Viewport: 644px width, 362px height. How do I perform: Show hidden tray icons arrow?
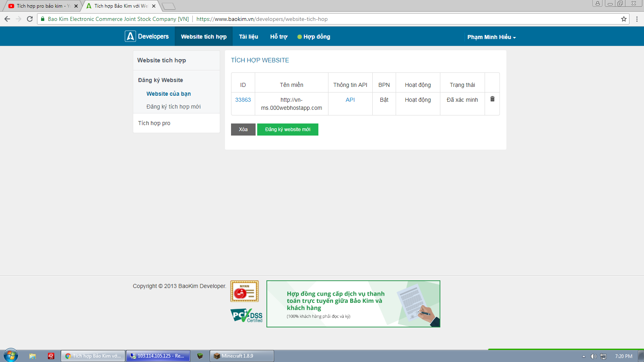(x=584, y=356)
